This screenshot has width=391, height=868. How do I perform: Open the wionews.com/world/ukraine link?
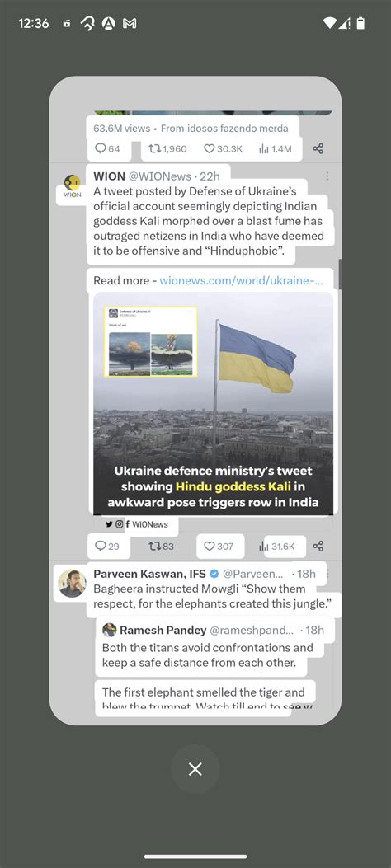pyautogui.click(x=241, y=280)
